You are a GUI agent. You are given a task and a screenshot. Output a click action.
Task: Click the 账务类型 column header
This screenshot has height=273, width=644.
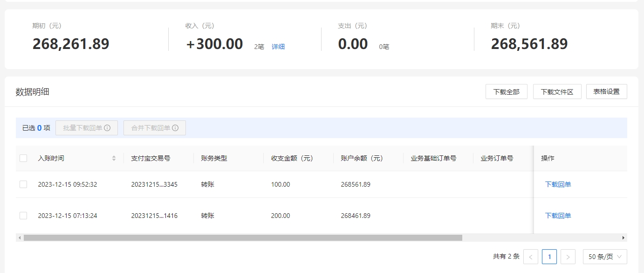click(x=214, y=158)
